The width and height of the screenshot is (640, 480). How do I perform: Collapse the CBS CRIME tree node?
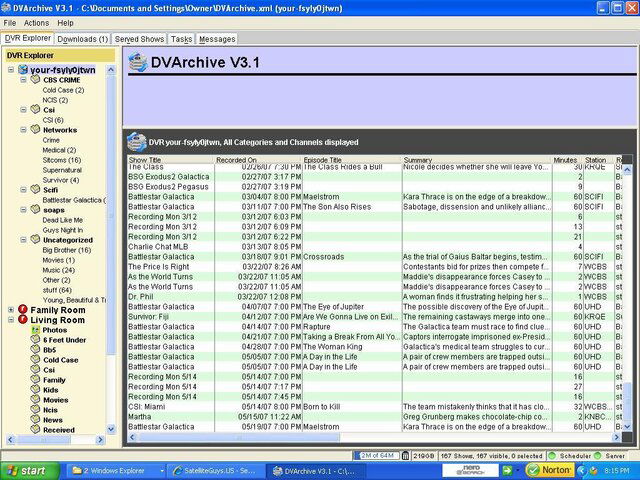pos(23,80)
